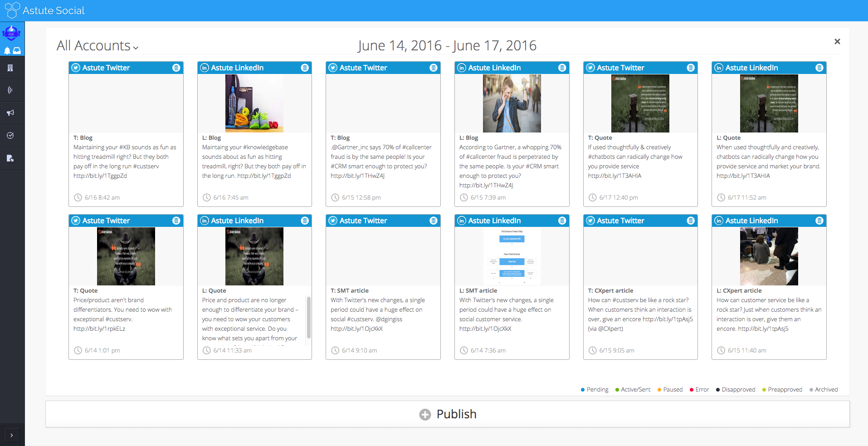Click the '6/16 7:45 am' schedule time

(231, 197)
